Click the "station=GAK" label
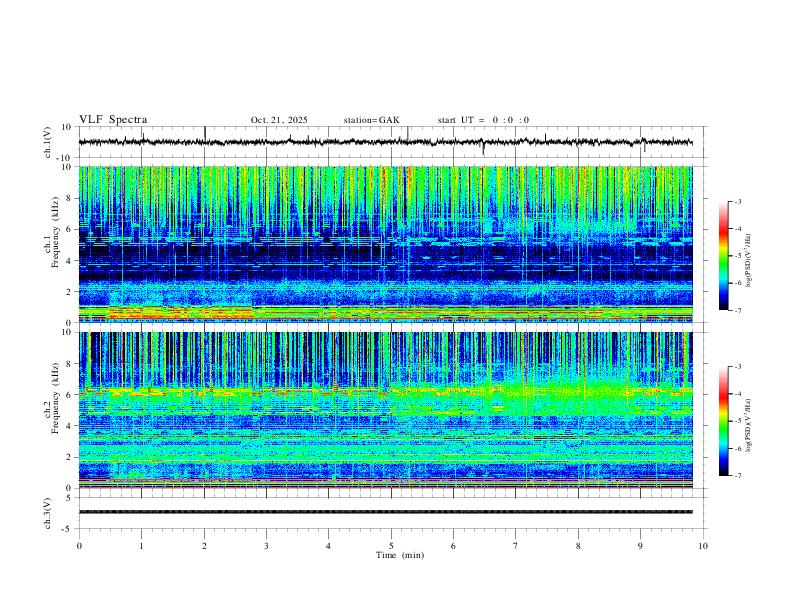 pos(371,120)
